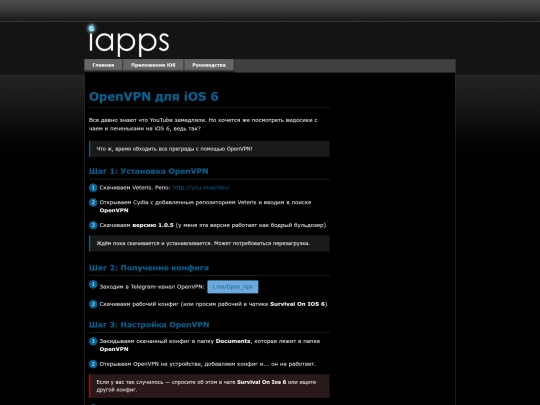Click the red warning Если у вас так случилось

click(x=209, y=386)
